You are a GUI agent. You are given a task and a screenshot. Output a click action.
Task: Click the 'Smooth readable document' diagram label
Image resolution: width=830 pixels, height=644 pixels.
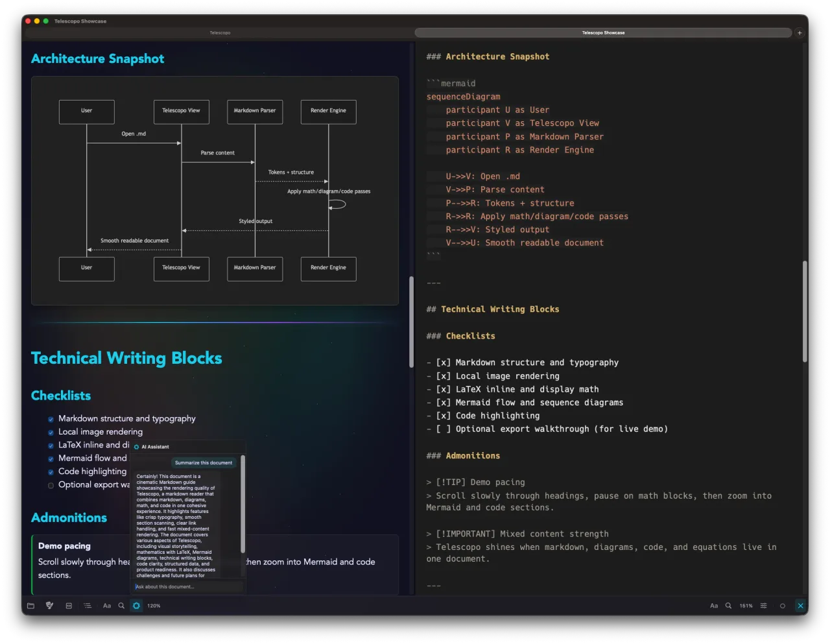135,241
